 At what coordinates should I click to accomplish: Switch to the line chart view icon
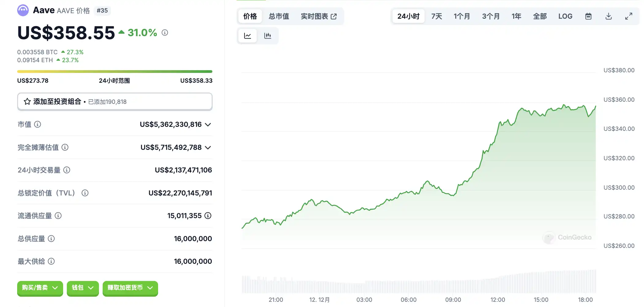coord(247,36)
